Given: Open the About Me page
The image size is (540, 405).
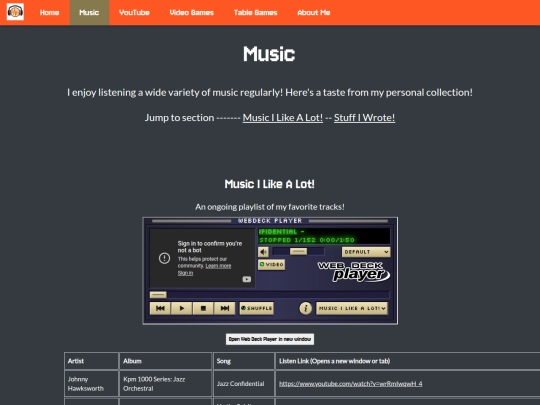Looking at the screenshot, I should [314, 13].
